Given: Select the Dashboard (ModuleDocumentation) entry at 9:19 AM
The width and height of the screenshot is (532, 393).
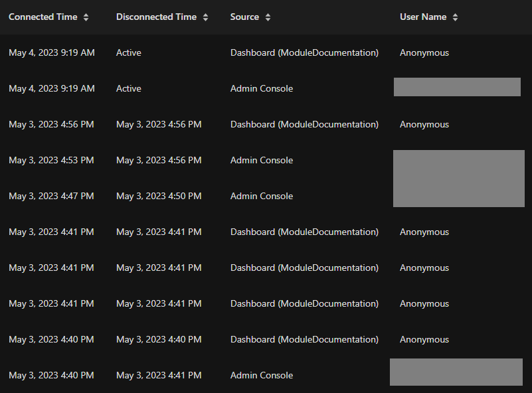Looking at the screenshot, I should pyautogui.click(x=304, y=52).
